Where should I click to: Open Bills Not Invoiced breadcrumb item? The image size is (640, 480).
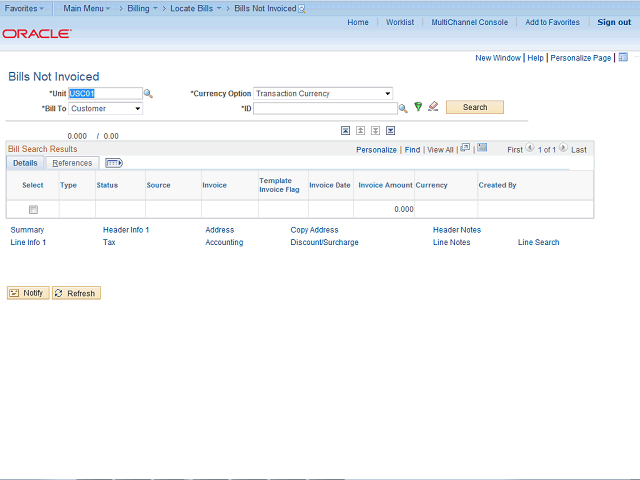point(265,8)
